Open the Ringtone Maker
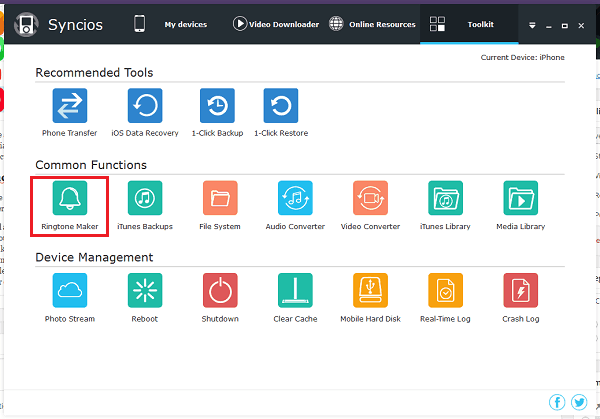The width and height of the screenshot is (600, 419). 69,198
